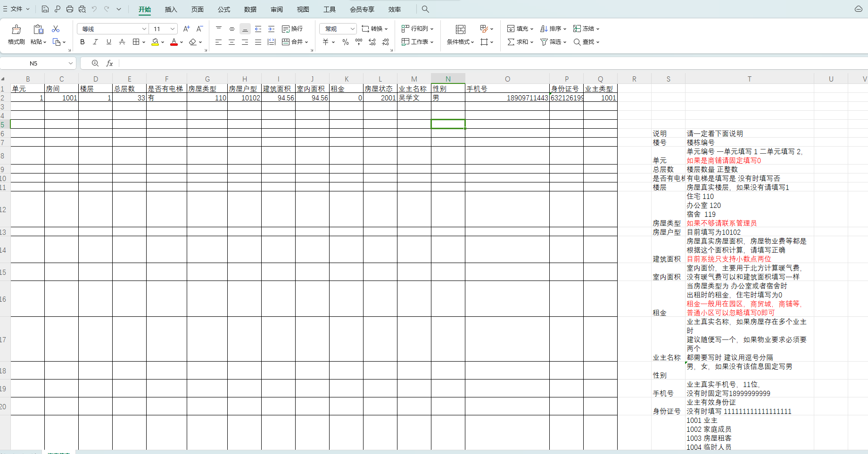Screen dimensions: 868x454
Task: Toggle underline formatting
Action: (x=109, y=42)
